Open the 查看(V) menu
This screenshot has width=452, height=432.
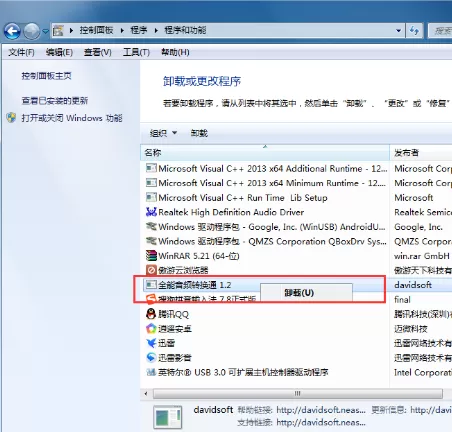pos(98,52)
